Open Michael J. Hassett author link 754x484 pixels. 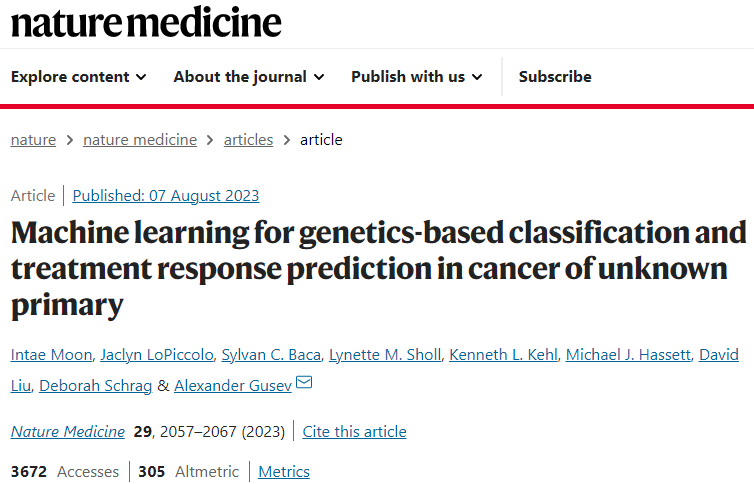[x=628, y=355]
